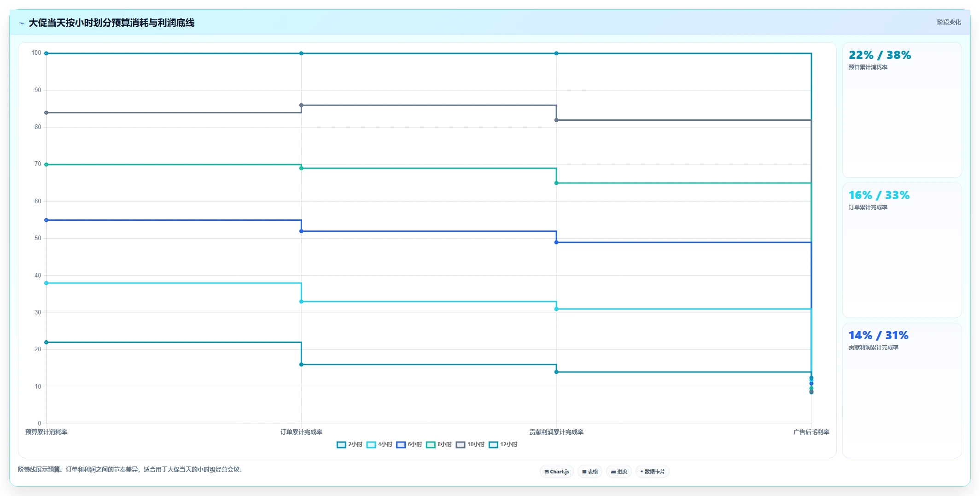The width and height of the screenshot is (980, 496).
Task: Click the 6小时 data point at value 55
Action: pyautogui.click(x=46, y=220)
